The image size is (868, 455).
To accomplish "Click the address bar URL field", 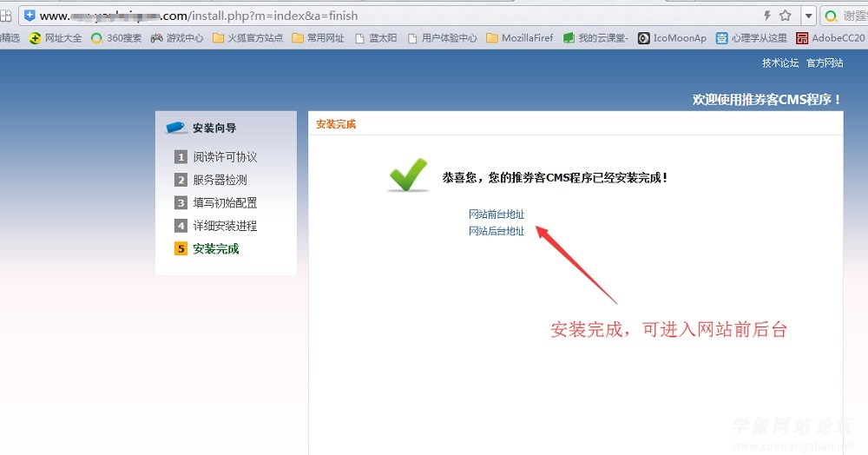I will [x=391, y=16].
